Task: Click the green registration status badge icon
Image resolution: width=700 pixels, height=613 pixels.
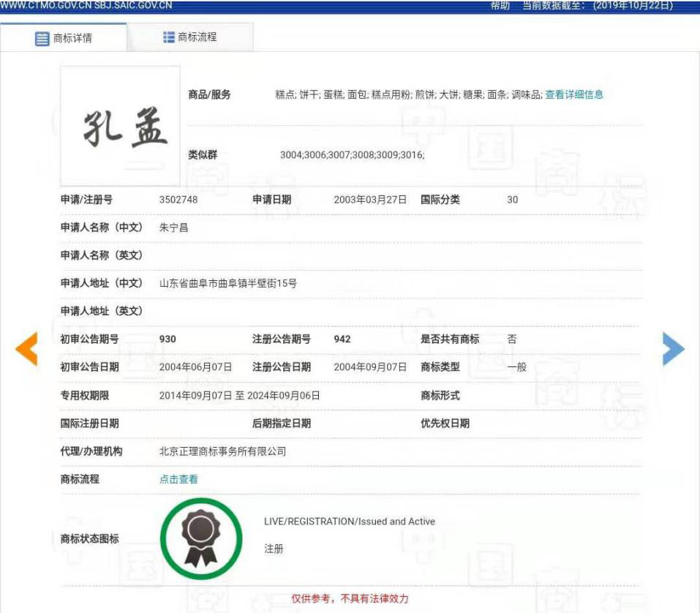Action: [200, 538]
